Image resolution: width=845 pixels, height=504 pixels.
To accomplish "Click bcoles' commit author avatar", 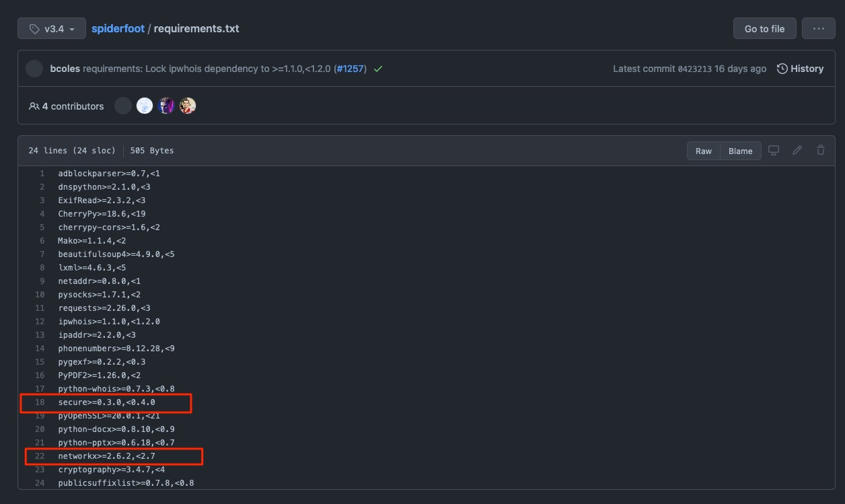I will click(34, 68).
